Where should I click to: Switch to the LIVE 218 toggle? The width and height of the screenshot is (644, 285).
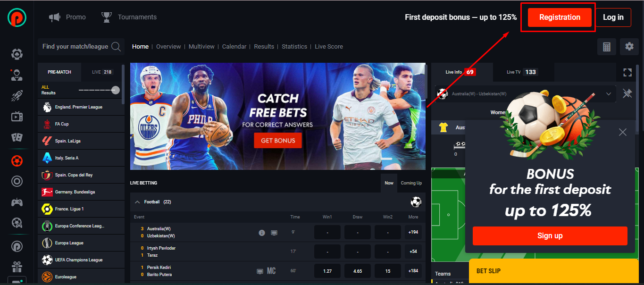point(102,72)
